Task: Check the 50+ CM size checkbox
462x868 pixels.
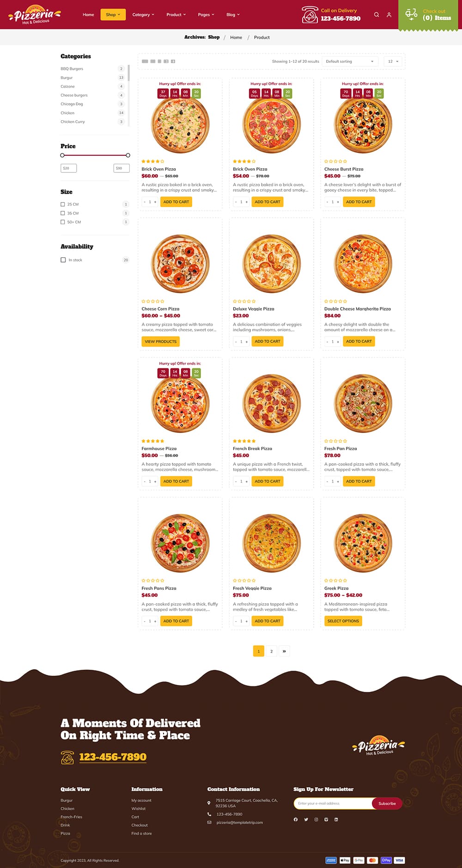Action: (x=63, y=222)
